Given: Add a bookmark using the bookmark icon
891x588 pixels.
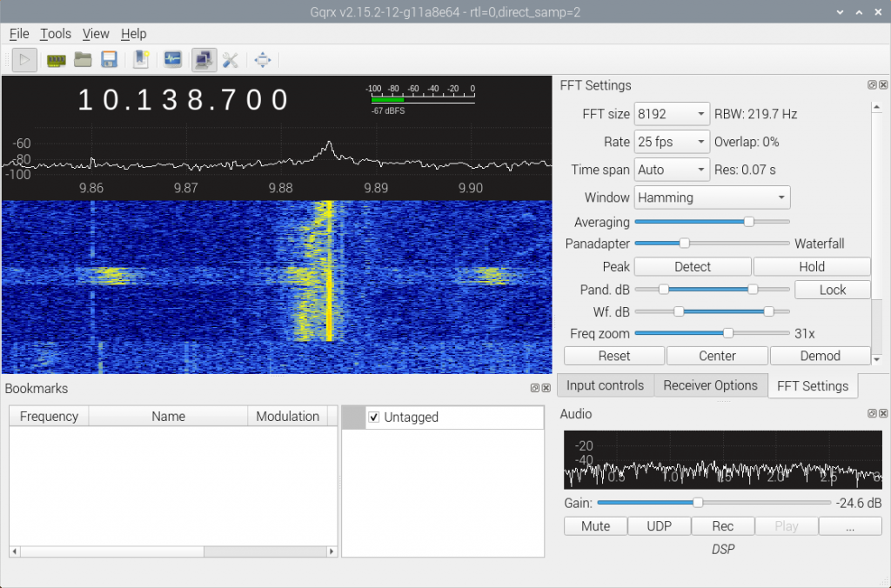Looking at the screenshot, I should [x=141, y=59].
